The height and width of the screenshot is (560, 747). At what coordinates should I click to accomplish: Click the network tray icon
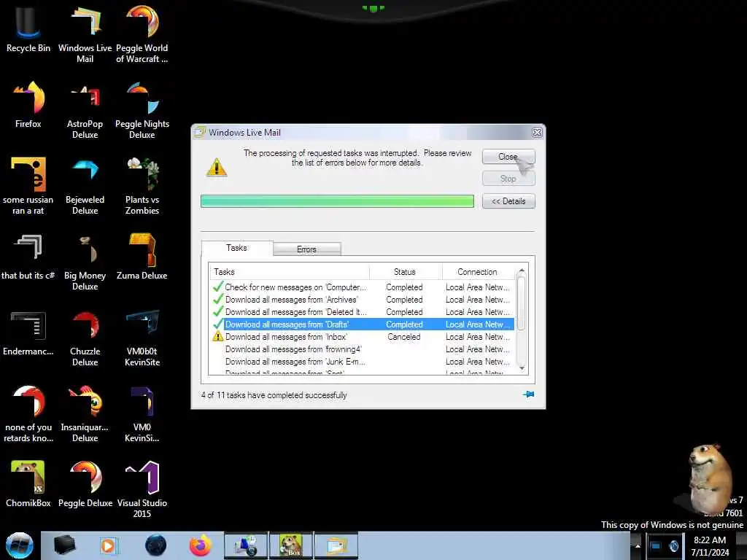656,545
